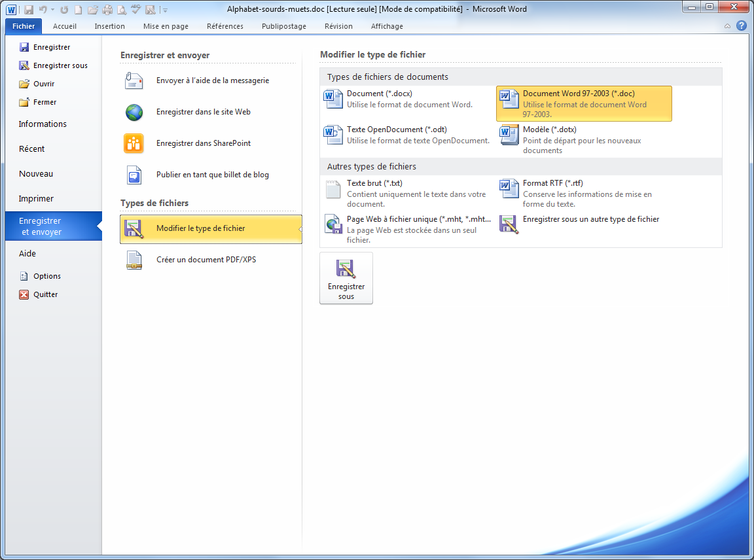Open the Récent section
This screenshot has width=754, height=560.
point(54,149)
